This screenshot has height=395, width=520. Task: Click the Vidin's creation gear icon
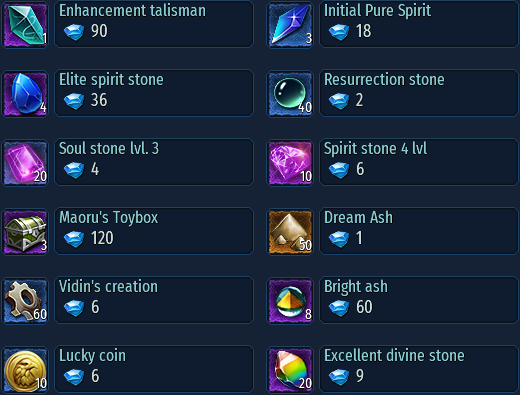coord(25,300)
